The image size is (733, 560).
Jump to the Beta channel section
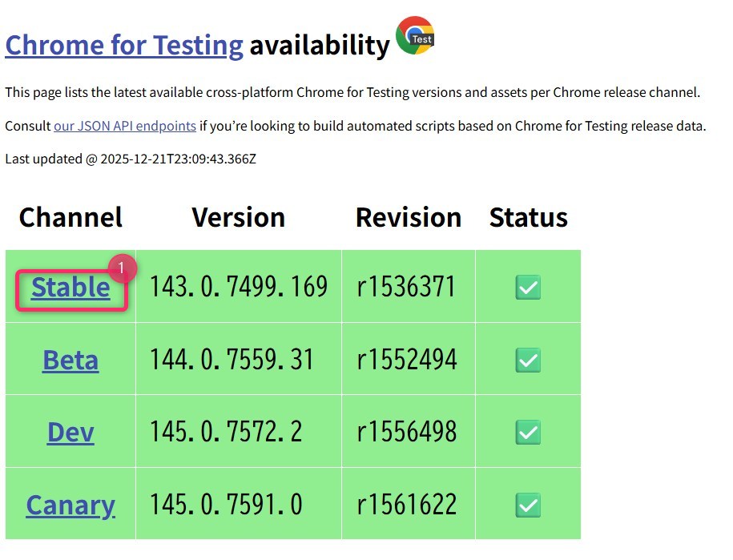point(70,361)
